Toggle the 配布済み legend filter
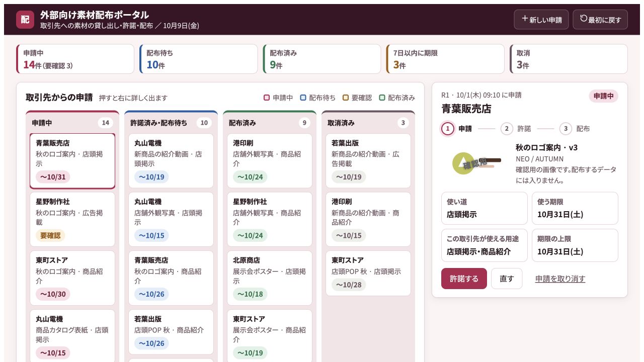 (397, 98)
